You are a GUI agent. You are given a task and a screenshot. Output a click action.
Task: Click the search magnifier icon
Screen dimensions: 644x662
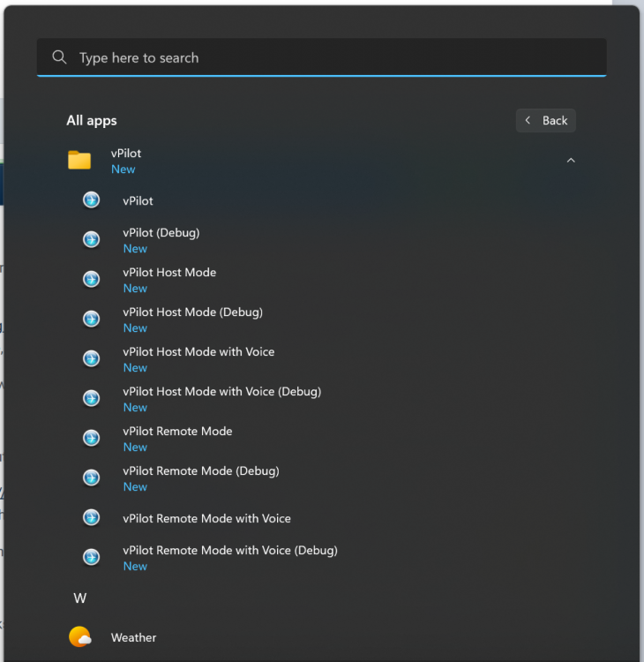click(x=60, y=57)
